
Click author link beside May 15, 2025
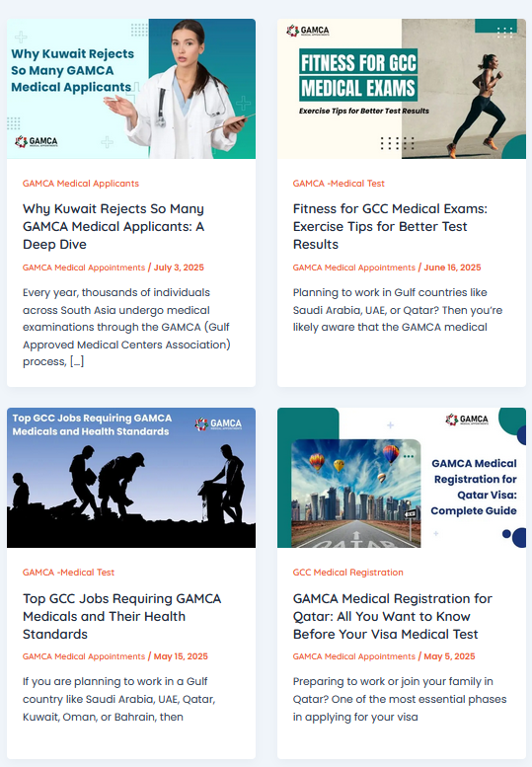tap(84, 656)
